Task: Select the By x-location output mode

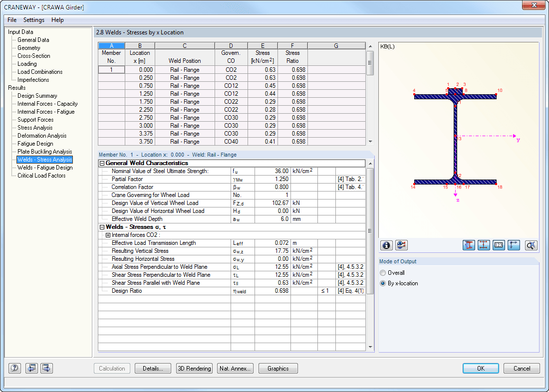Action: point(383,283)
